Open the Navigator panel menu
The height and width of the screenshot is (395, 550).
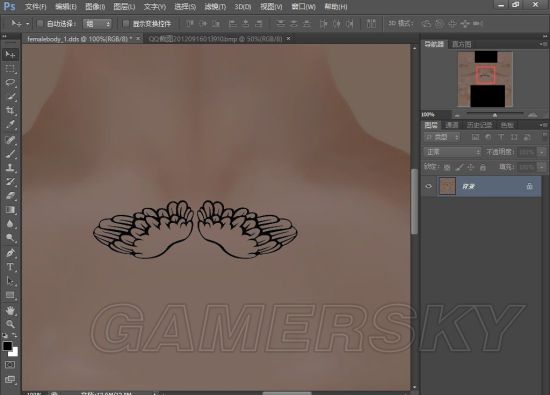pyautogui.click(x=543, y=44)
